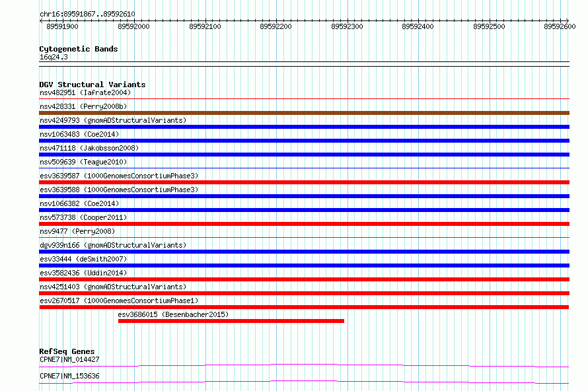Click ruler position 89592100
Screen dimensions: 588x391
point(205,26)
